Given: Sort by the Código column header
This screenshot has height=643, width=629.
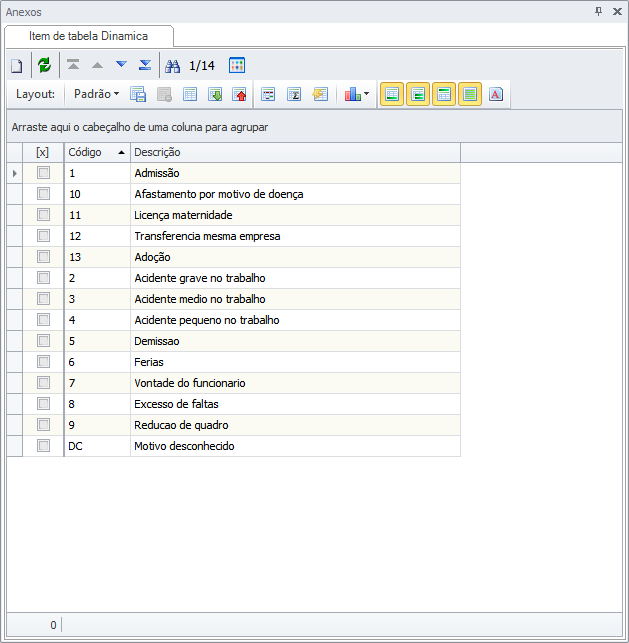Looking at the screenshot, I should [x=97, y=153].
